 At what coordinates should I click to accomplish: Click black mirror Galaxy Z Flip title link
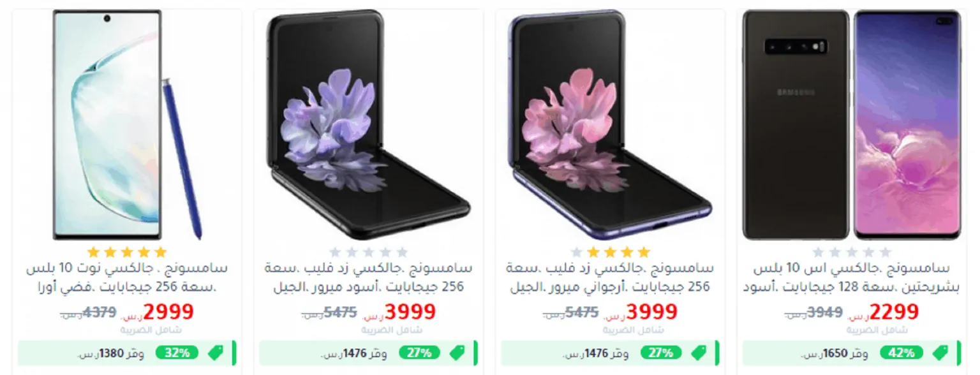pyautogui.click(x=368, y=277)
